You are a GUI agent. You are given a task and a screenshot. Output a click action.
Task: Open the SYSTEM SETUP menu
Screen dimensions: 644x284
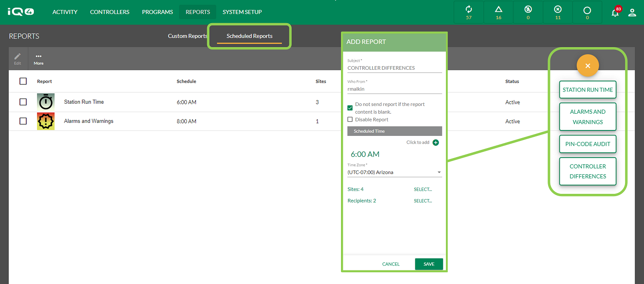242,12
